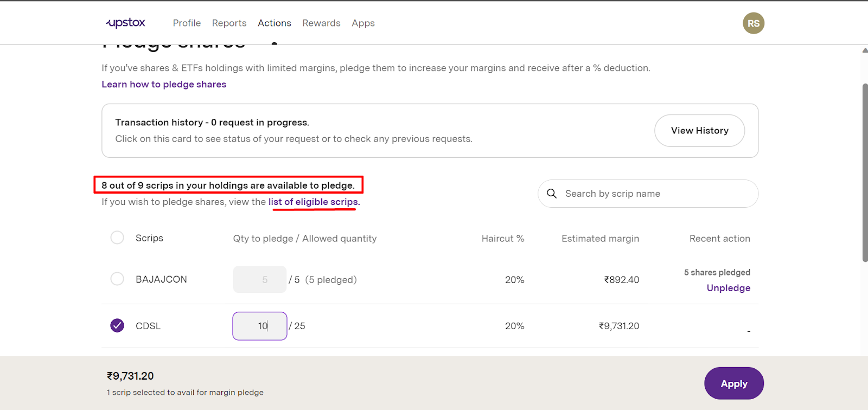Screen dimensions: 868x410
Task: Select the BAJAJCON row checkbox
Action: [x=117, y=279]
